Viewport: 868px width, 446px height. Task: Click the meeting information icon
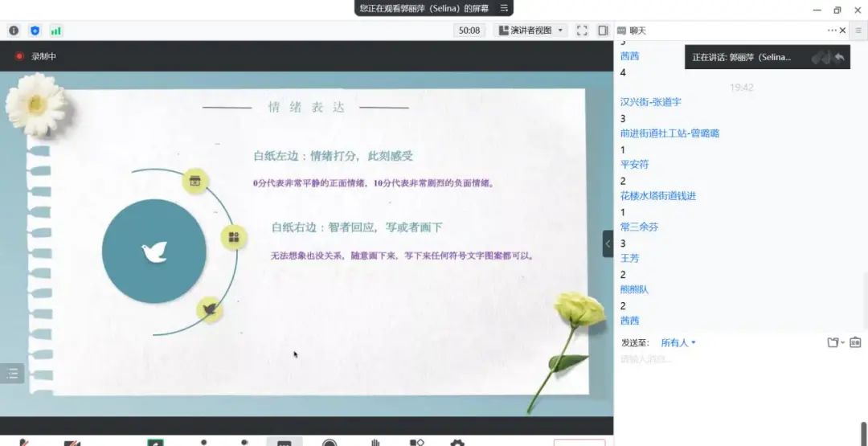pyautogui.click(x=14, y=31)
